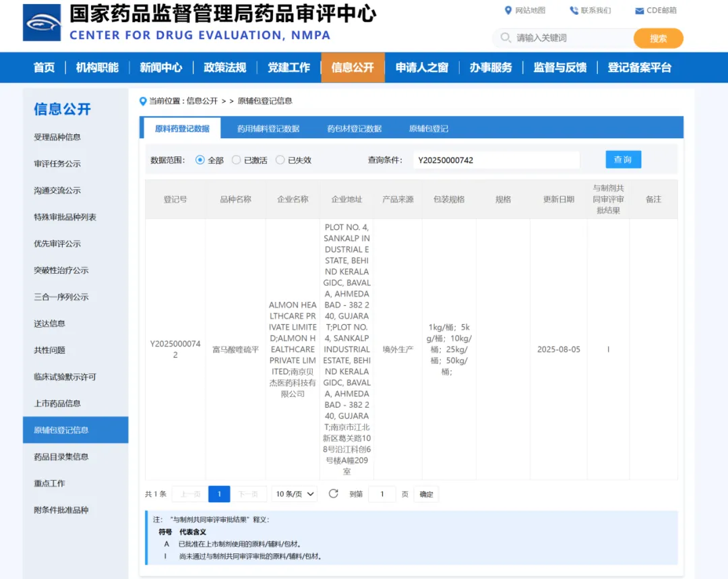Click the registration number Y20250000742 cell
This screenshot has height=579, width=728.
[175, 349]
